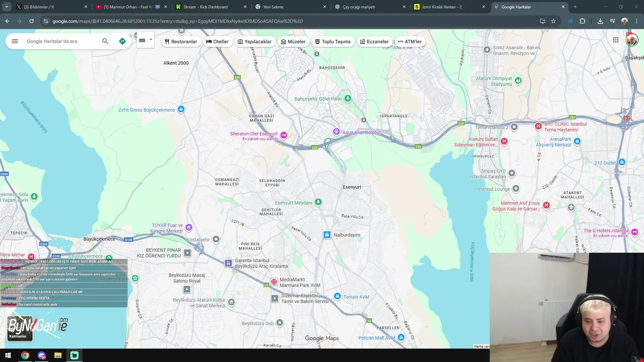The height and width of the screenshot is (362, 644).
Task: Click the google.com/maps URL in address bar
Action: coord(178,21)
